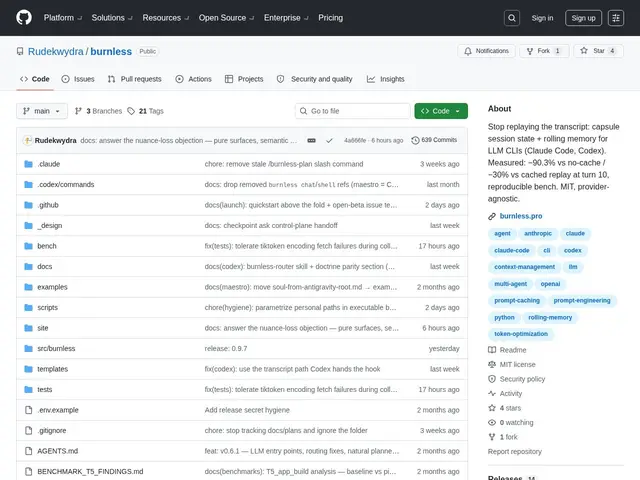Open the .gitignore file

(x=52, y=431)
